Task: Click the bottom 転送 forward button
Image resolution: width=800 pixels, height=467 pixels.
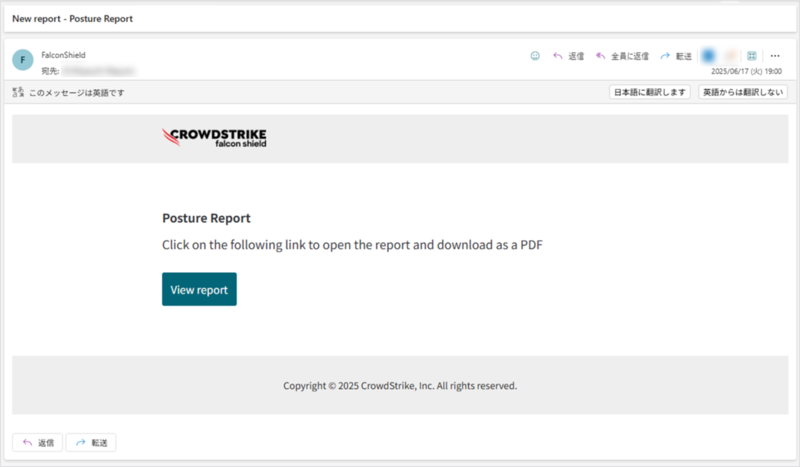Action: pyautogui.click(x=91, y=443)
